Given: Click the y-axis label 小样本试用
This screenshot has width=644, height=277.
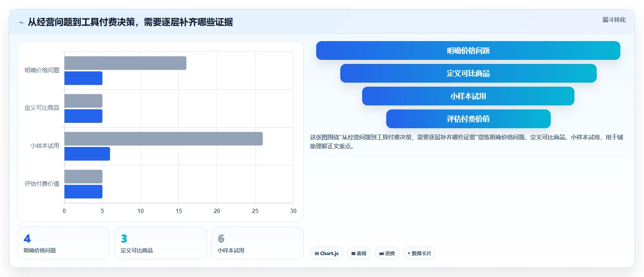Looking at the screenshot, I should pyautogui.click(x=45, y=146).
